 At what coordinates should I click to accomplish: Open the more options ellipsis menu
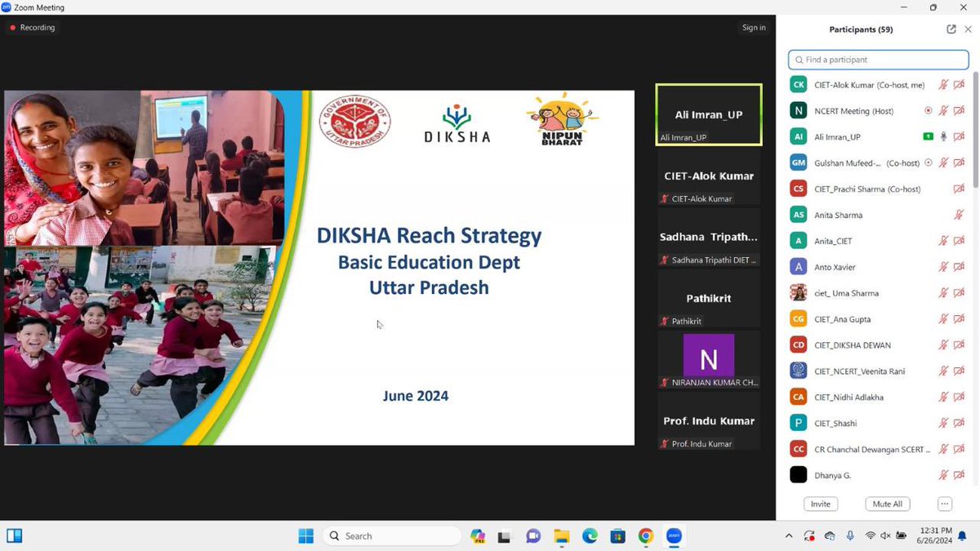pyautogui.click(x=945, y=504)
